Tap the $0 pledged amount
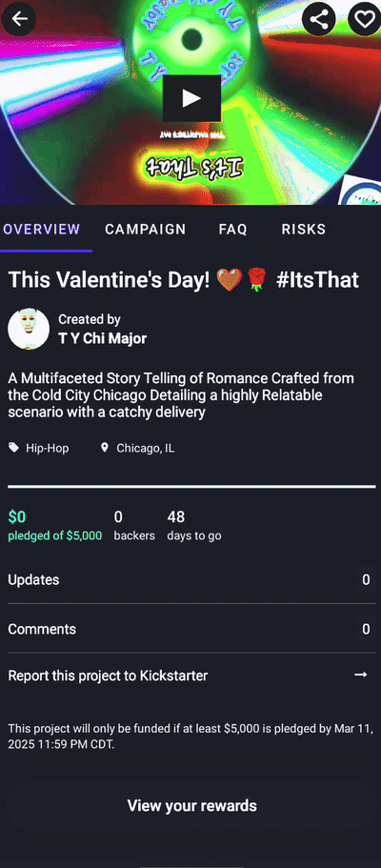 pos(16,517)
